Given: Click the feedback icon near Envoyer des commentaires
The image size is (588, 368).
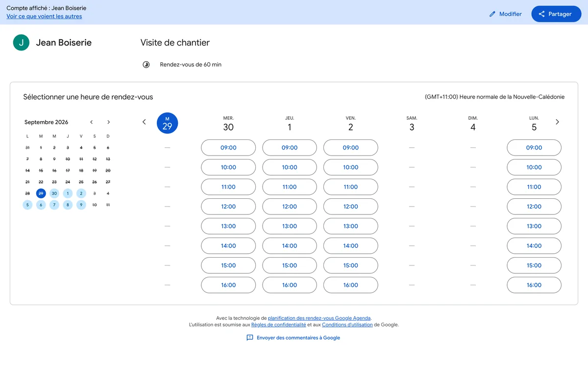Looking at the screenshot, I should coord(250,338).
